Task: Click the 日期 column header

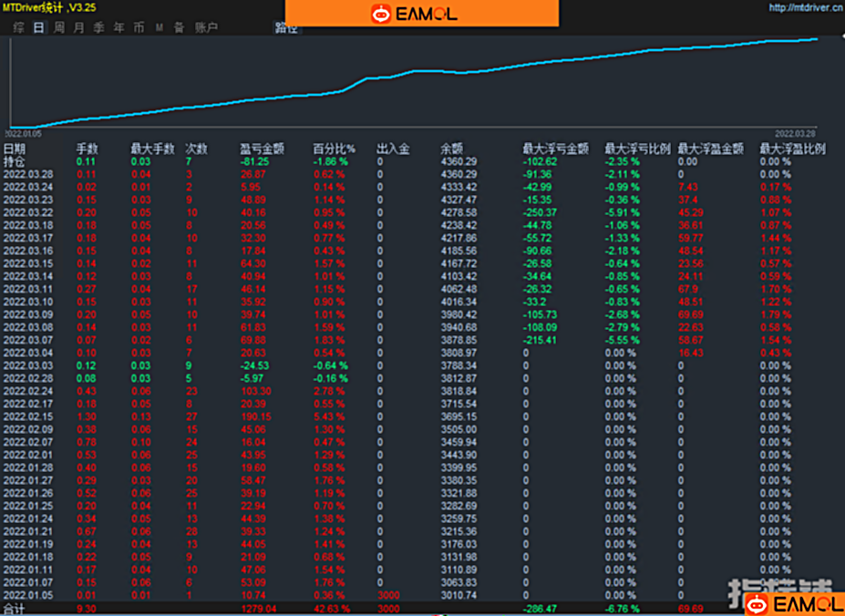Action: [x=15, y=149]
